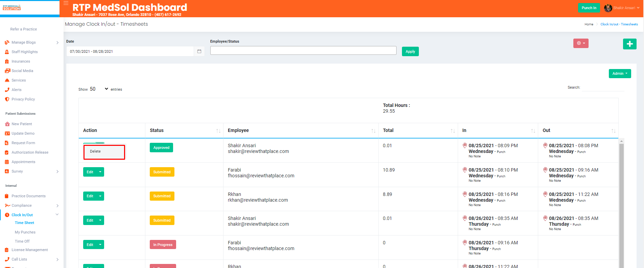Click the Compliance icon in the sidebar

7,205
